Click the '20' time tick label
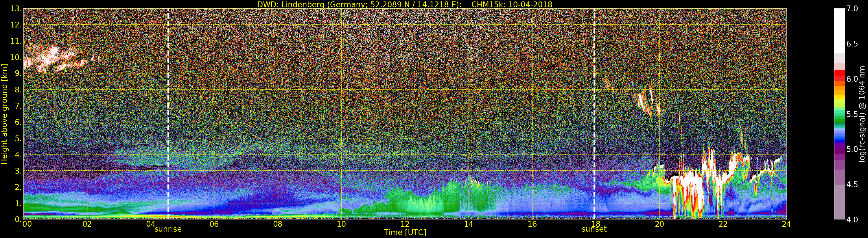Image resolution: width=868 pixels, height=238 pixels. 659,224
